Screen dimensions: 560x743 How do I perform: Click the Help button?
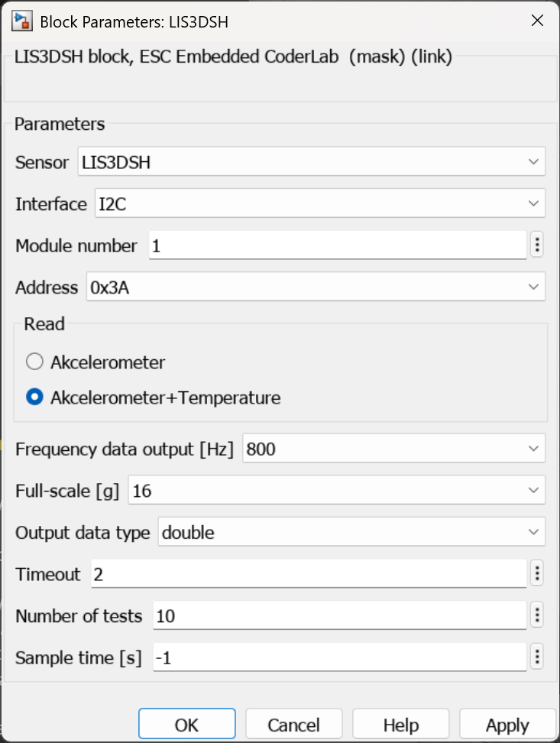click(x=401, y=724)
